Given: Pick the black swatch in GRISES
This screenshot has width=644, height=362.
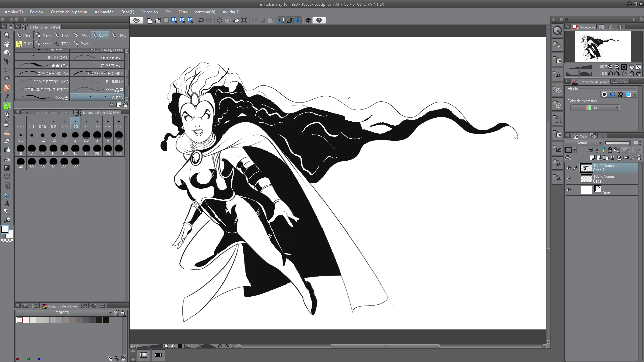Looking at the screenshot, I should pos(106,320).
